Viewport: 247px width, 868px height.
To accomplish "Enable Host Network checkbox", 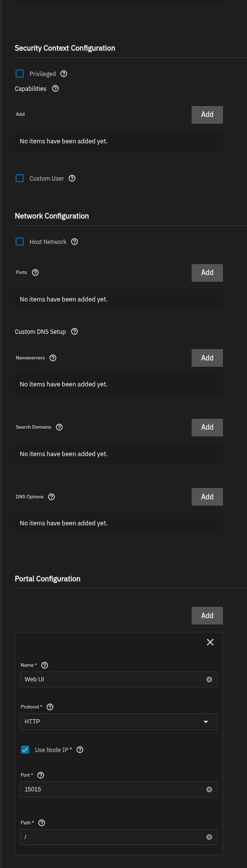I will pos(20,242).
